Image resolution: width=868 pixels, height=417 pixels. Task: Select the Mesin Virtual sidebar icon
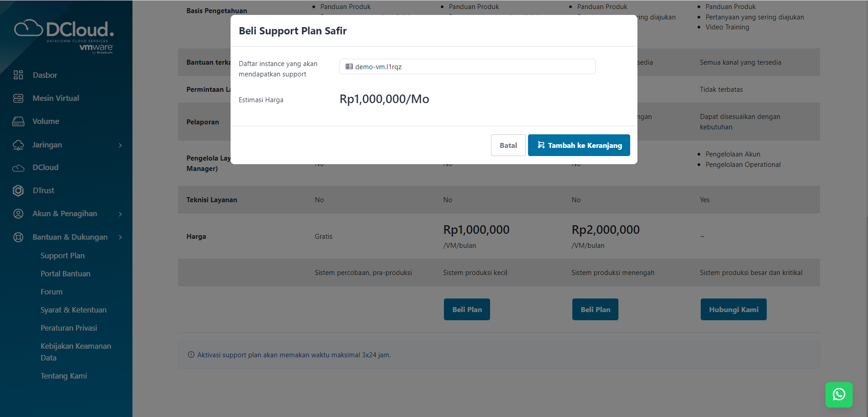(18, 98)
